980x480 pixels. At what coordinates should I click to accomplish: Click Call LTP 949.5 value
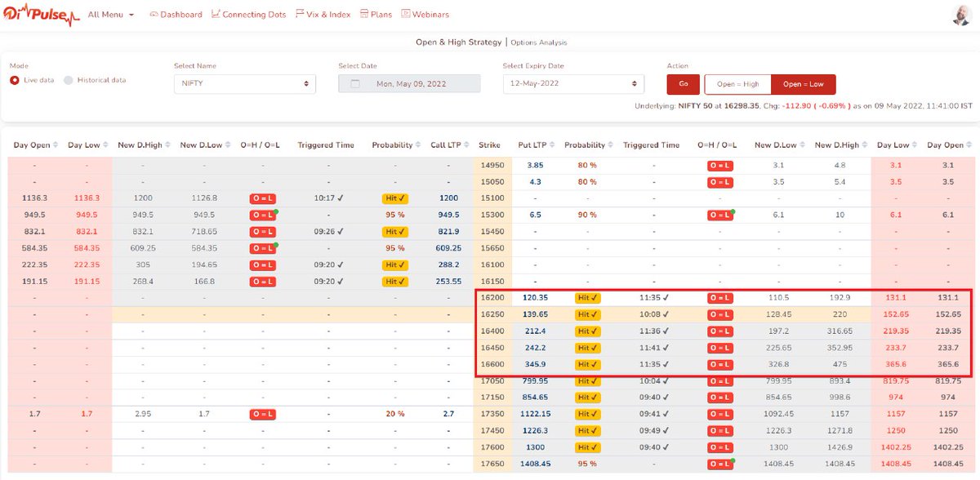tap(449, 215)
